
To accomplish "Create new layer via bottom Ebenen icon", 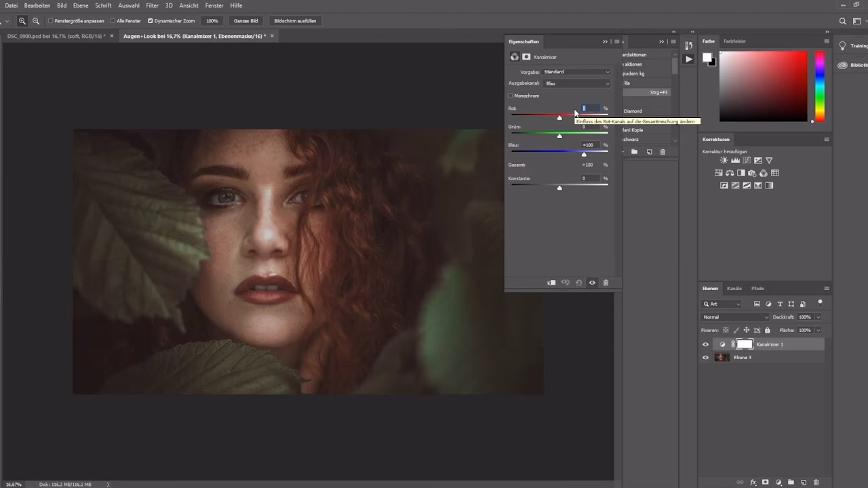I will tap(804, 482).
